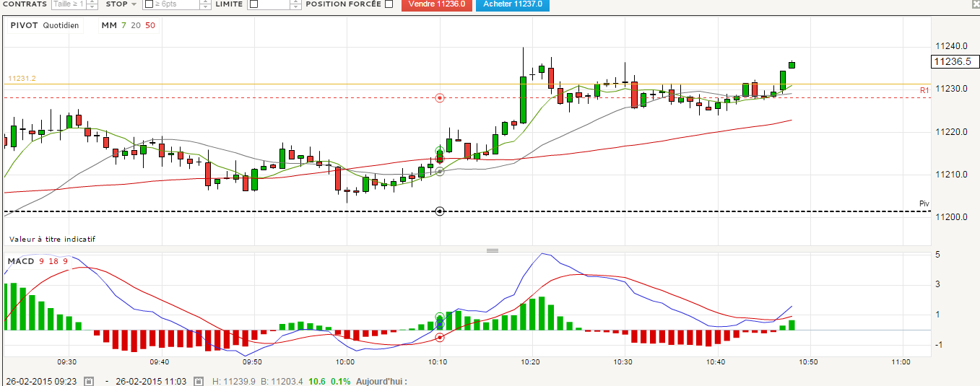Viewport: 980px width, 386px height.
Task: Click the Contrats Taille input field
Action: pos(70,4)
